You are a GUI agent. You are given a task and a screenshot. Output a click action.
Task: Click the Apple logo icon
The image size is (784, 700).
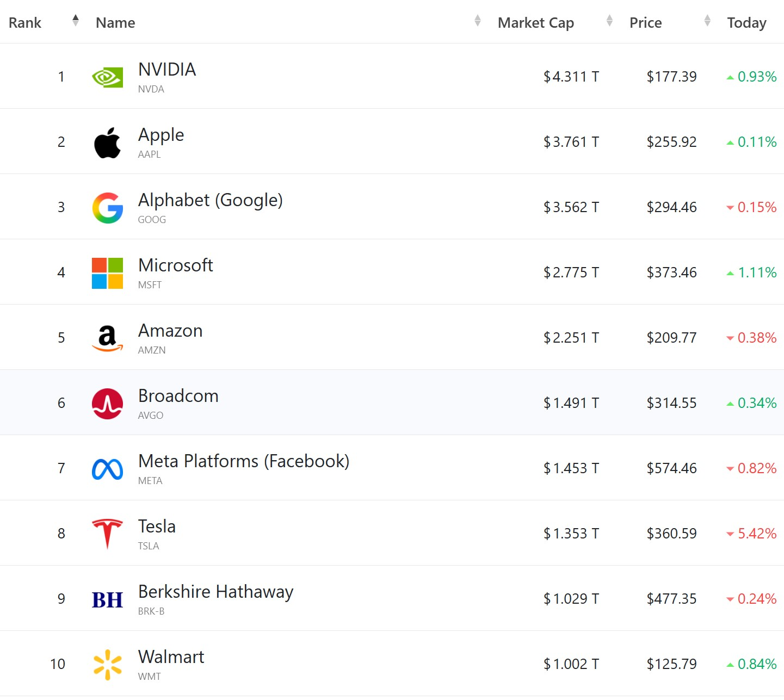tap(107, 143)
